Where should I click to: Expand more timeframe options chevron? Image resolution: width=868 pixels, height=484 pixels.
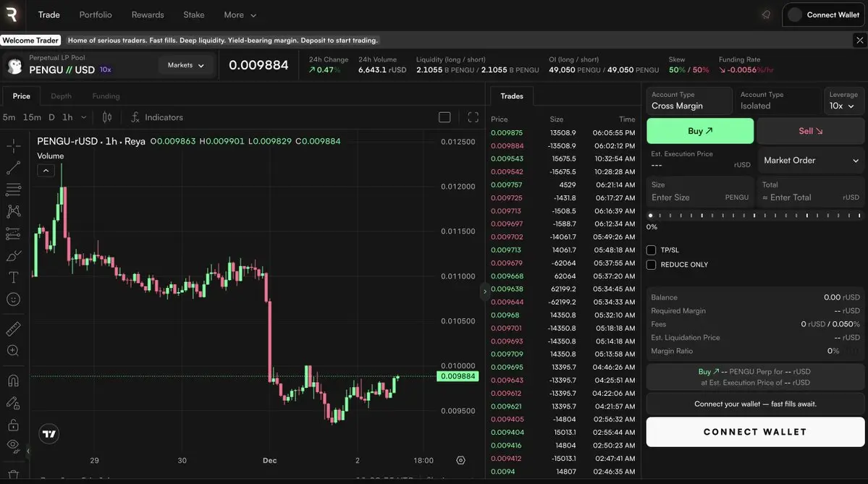(x=83, y=117)
